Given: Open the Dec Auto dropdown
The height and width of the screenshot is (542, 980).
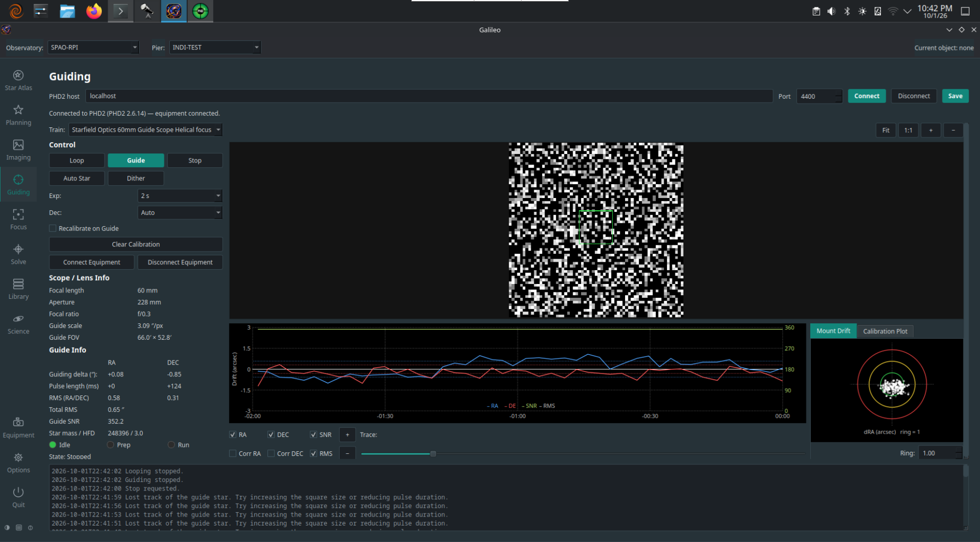Looking at the screenshot, I should pos(179,212).
